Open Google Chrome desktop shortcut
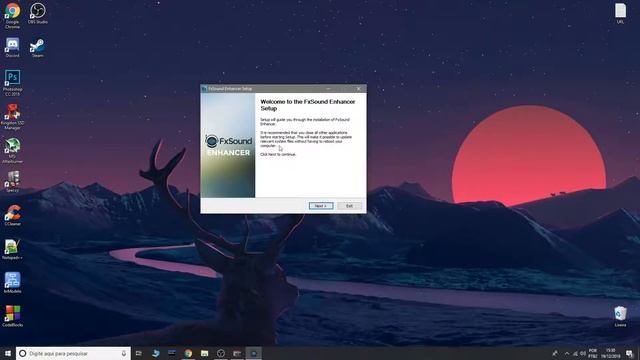The width and height of the screenshot is (640, 360). click(x=12, y=16)
